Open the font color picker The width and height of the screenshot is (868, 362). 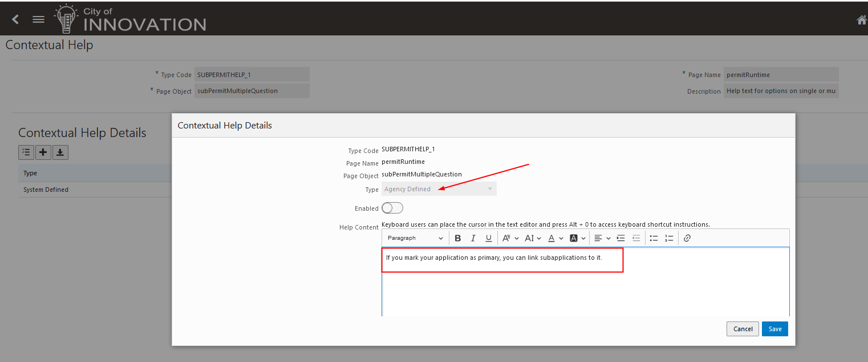[556, 238]
